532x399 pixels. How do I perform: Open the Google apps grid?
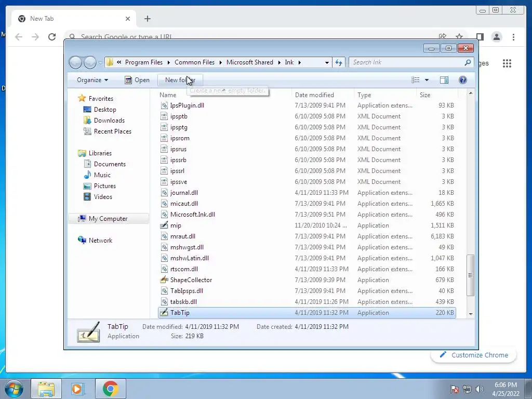coord(507,63)
